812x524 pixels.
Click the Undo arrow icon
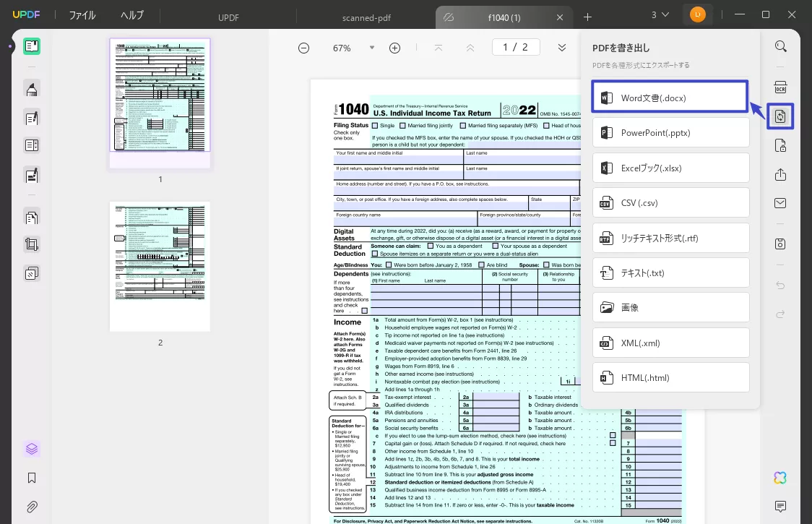[x=780, y=285]
